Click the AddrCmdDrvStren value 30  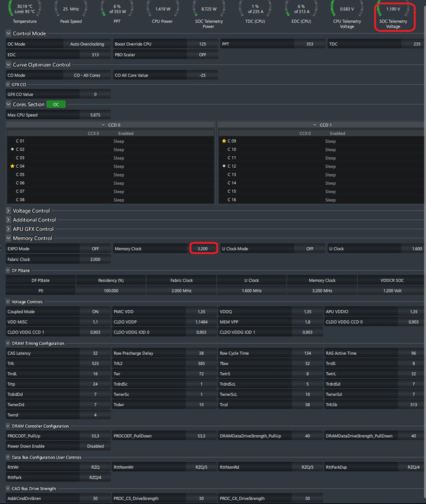point(95,498)
